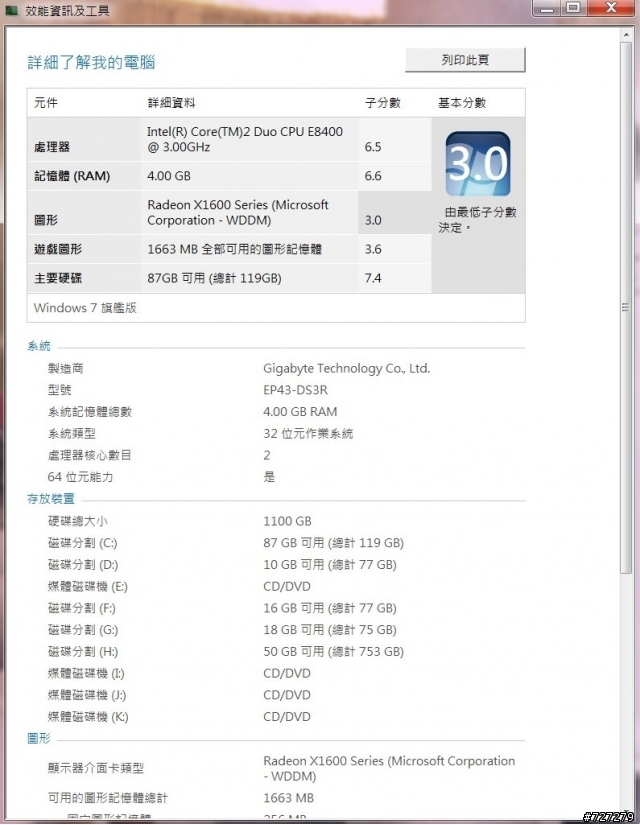640x825 pixels.
Task: Click the 系統 section heading
Action: [39, 346]
